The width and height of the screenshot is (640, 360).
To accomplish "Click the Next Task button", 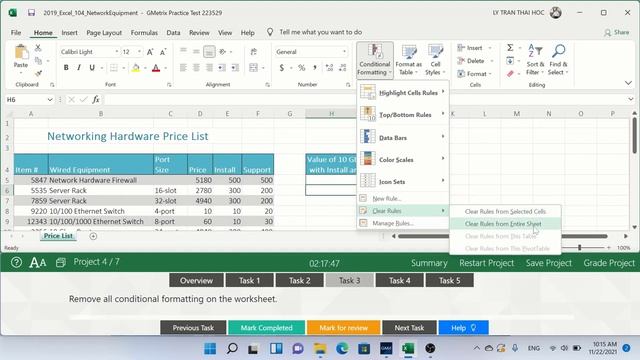I will click(409, 328).
